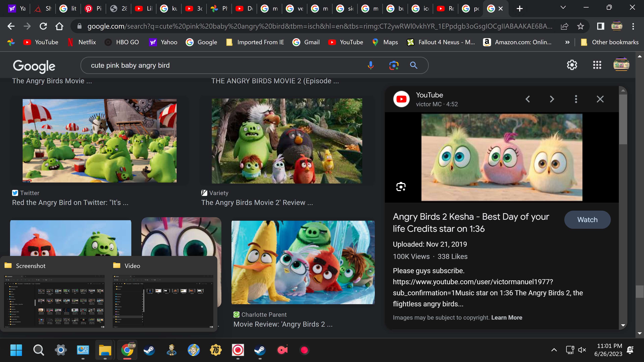Open taskbar Search
This screenshot has height=362, width=644.
pos(39,350)
